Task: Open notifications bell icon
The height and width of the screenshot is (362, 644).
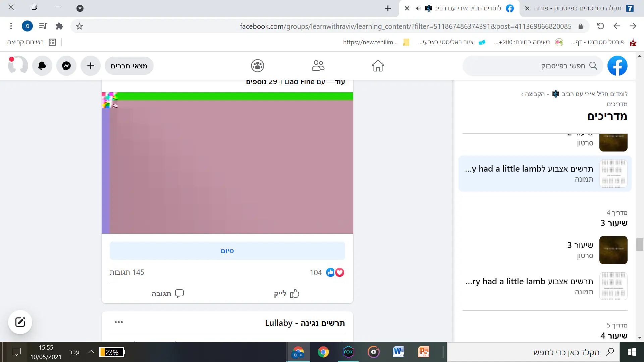Action: pos(42,66)
